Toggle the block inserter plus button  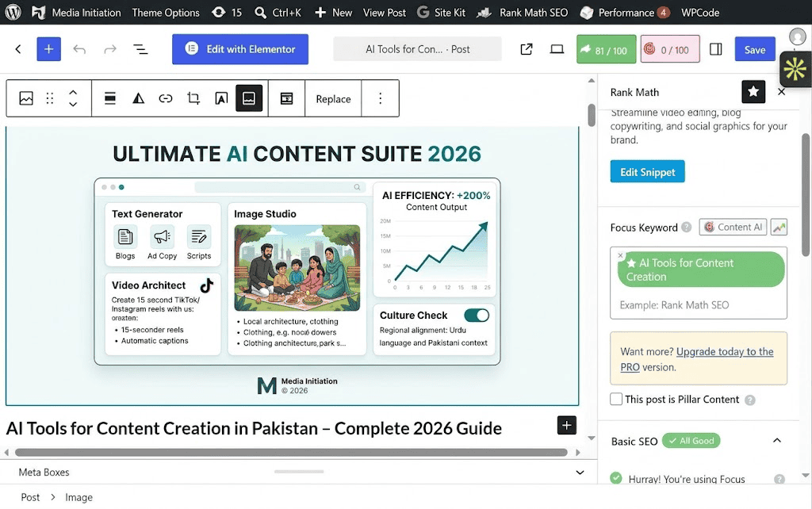48,49
